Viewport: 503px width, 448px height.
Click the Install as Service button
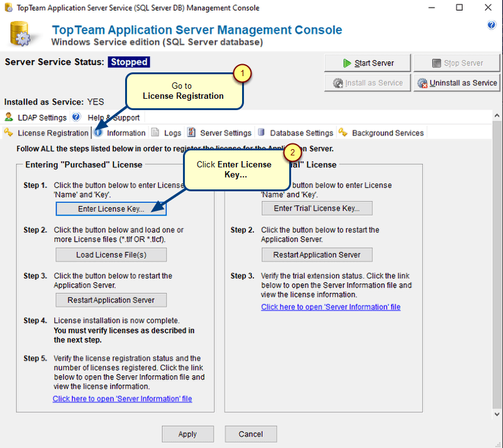(x=367, y=83)
